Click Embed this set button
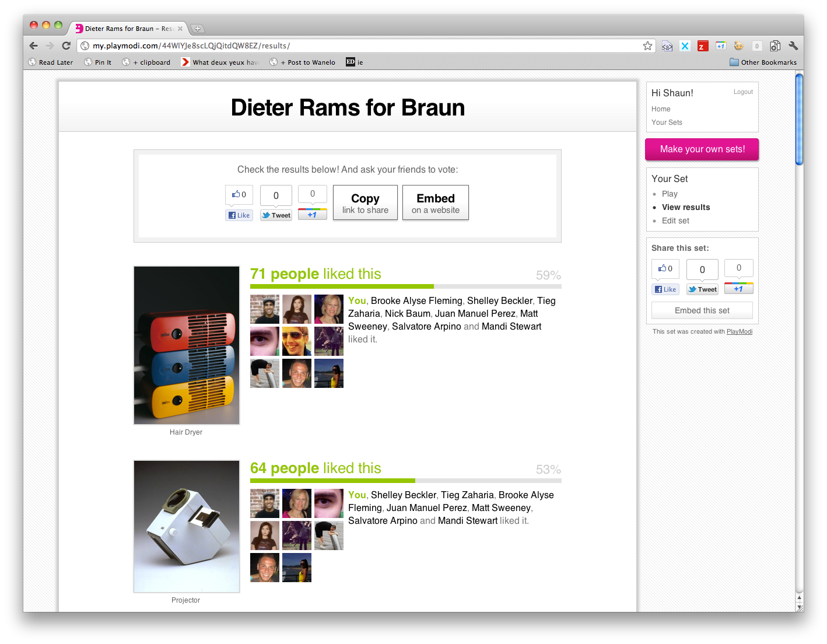The image size is (827, 644). [702, 310]
